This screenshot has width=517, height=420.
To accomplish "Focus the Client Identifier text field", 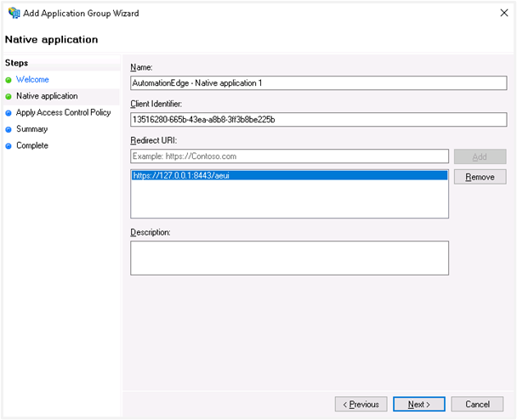I will tap(318, 120).
